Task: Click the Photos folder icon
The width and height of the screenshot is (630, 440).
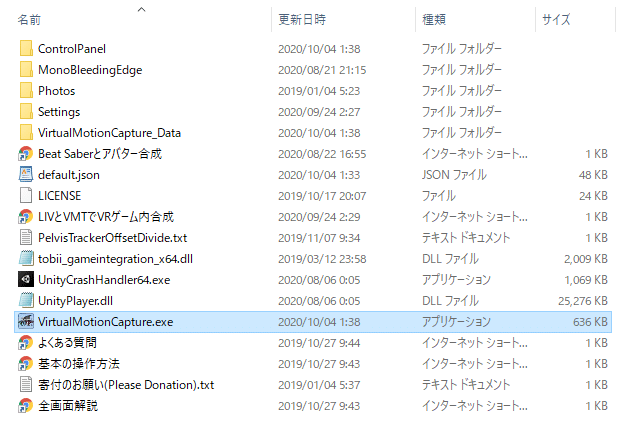Action: (x=26, y=91)
